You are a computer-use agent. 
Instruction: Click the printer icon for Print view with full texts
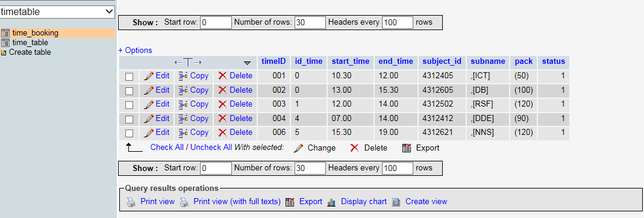184,202
